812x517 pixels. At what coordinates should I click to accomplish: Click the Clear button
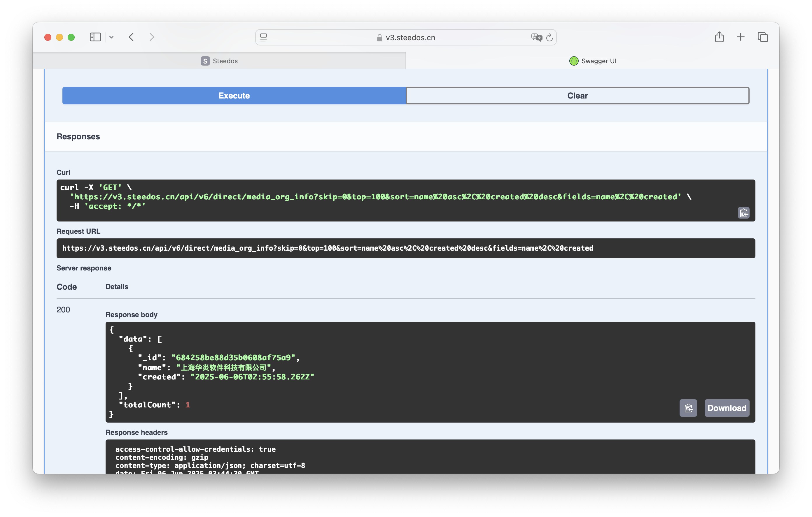click(x=577, y=96)
